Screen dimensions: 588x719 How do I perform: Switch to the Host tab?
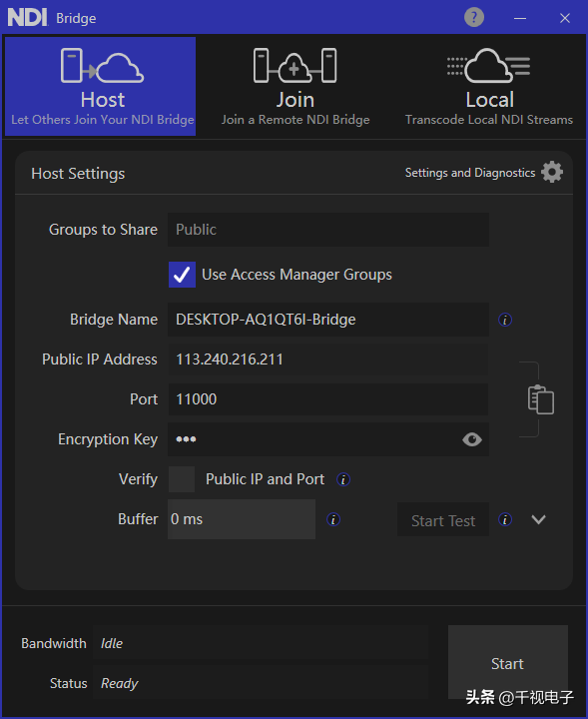click(101, 86)
